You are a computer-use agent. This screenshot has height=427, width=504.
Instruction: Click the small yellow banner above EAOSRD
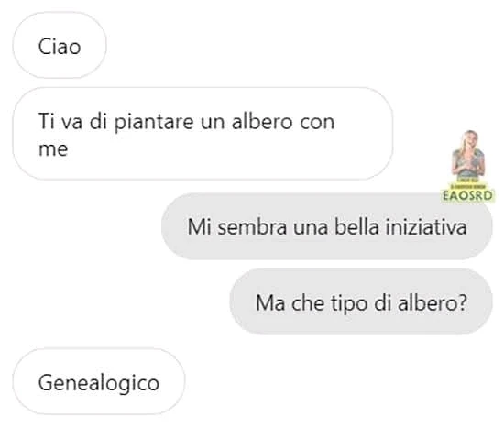pos(467,186)
